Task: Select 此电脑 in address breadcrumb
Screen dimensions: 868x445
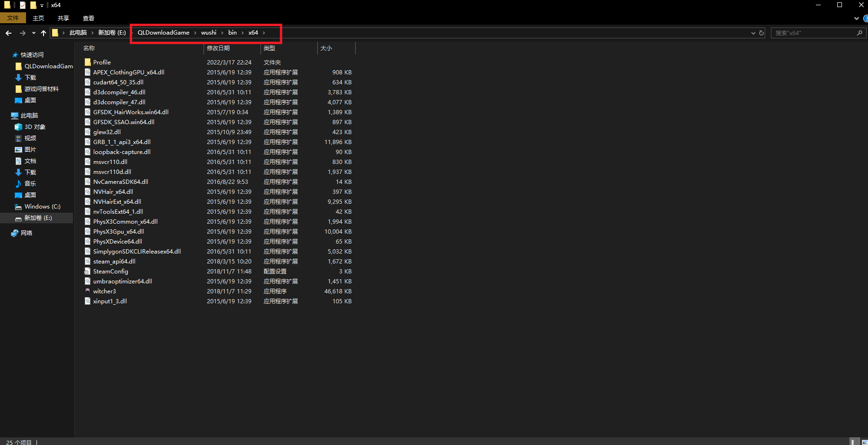Action: pos(78,33)
